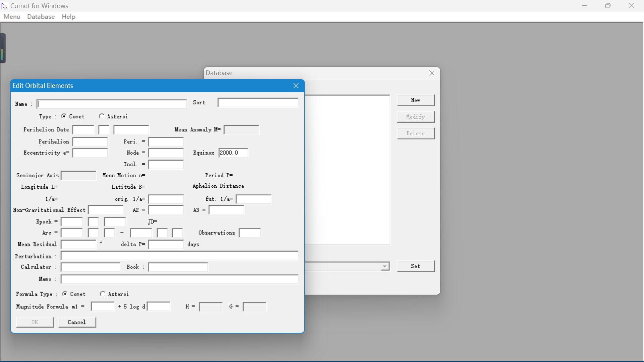Open the dropdown arrow in Database window
The image size is (644, 362).
(385, 266)
